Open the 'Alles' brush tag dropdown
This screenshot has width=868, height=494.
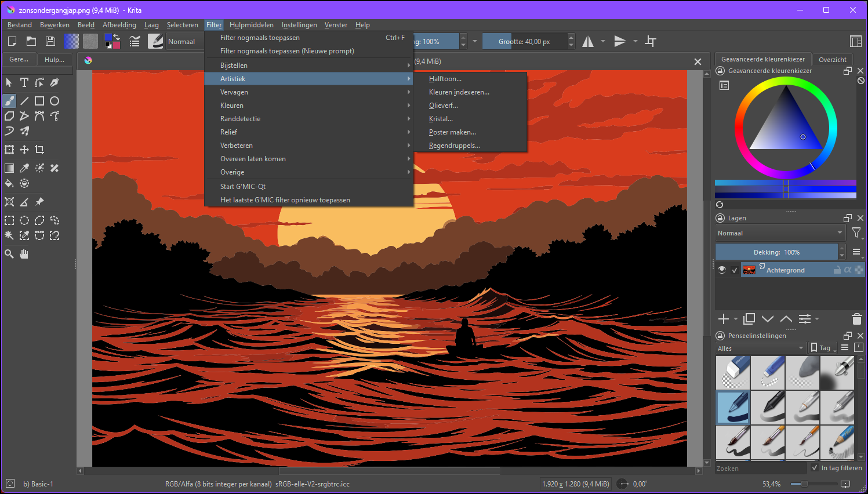tap(760, 348)
